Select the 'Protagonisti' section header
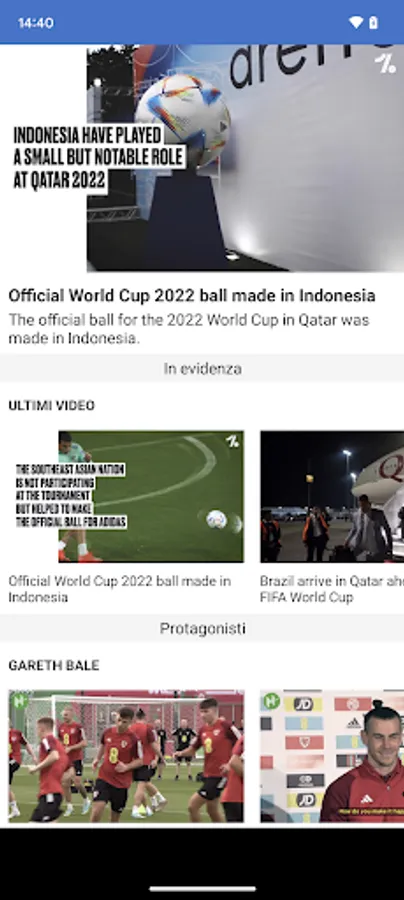 pos(202,629)
